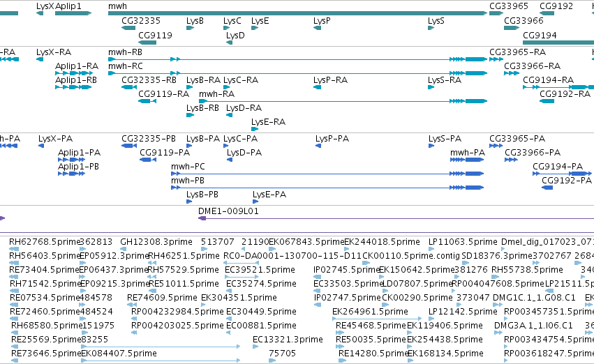The width and height of the screenshot is (594, 364).
Task: Click the LysX gene feature
Action: [40, 13]
